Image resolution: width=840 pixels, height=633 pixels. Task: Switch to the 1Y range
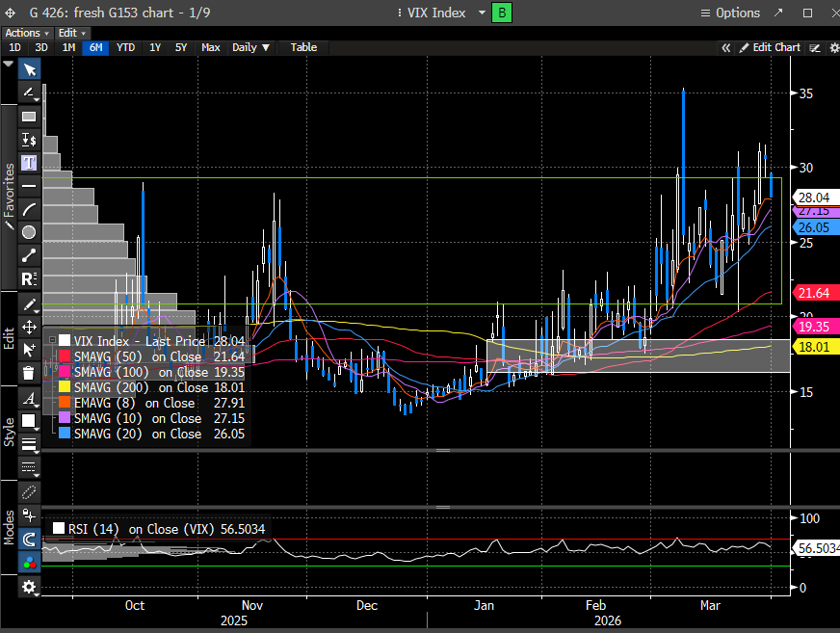click(155, 48)
